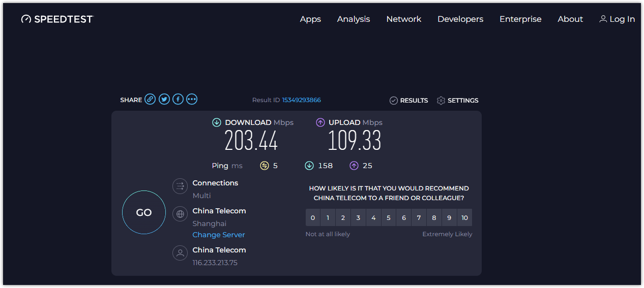Pick rating 8 on likelihood scale
This screenshot has width=644, height=288.
click(x=434, y=218)
